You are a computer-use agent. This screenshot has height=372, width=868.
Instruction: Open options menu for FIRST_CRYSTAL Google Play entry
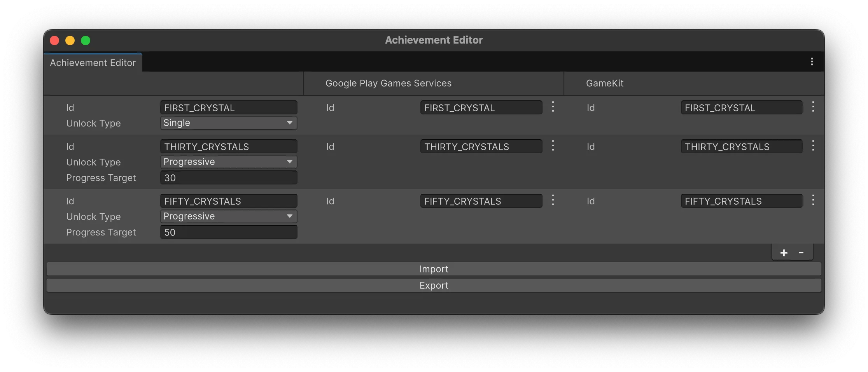coord(553,107)
